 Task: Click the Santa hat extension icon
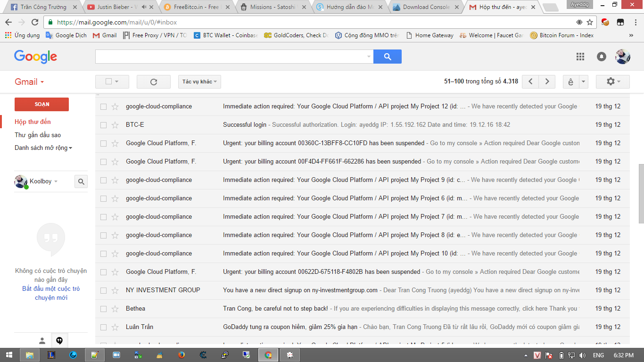605,22
